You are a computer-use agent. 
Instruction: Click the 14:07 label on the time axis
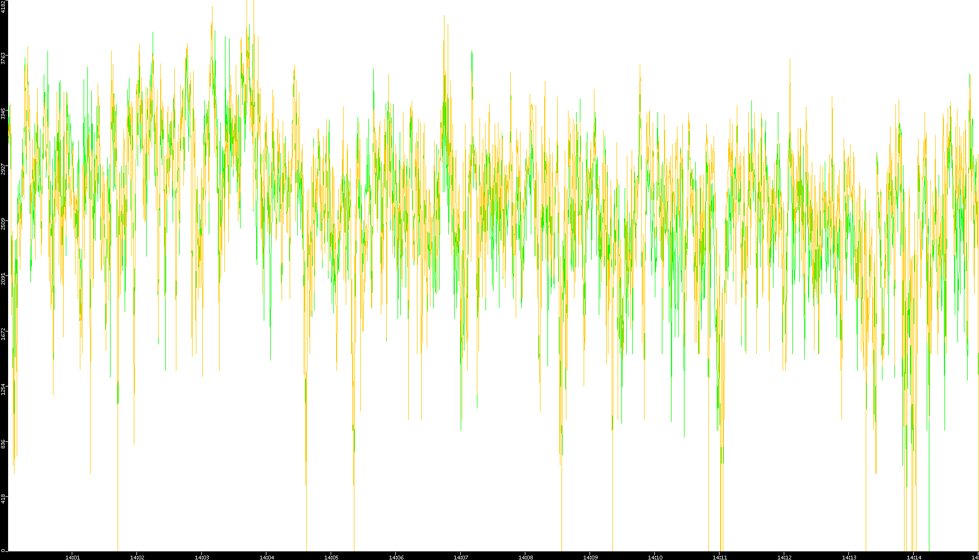(x=461, y=557)
